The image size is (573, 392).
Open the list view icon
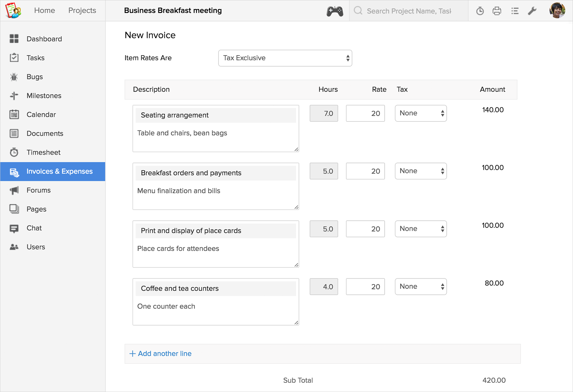click(515, 11)
